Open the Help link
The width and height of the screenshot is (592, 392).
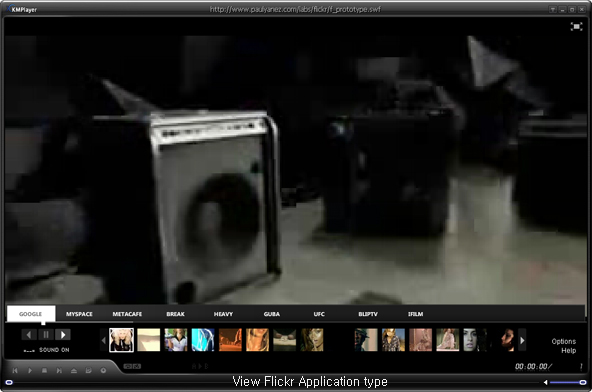click(x=569, y=350)
